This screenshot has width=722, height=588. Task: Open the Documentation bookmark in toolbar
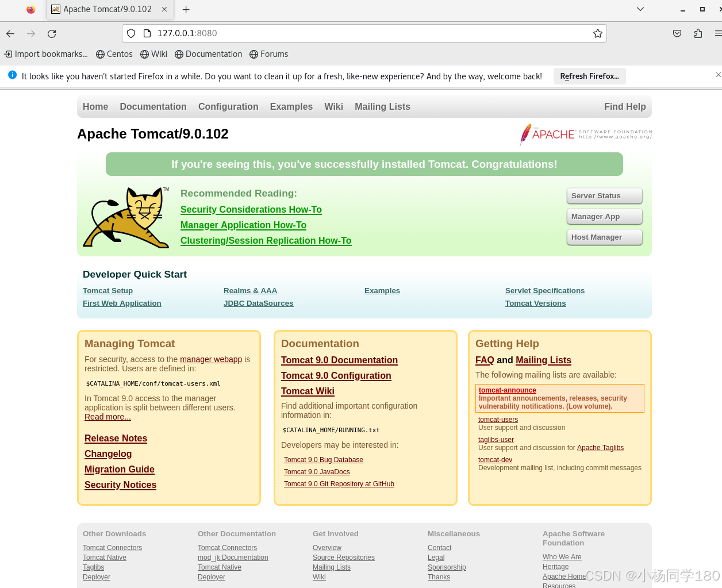[x=208, y=54]
